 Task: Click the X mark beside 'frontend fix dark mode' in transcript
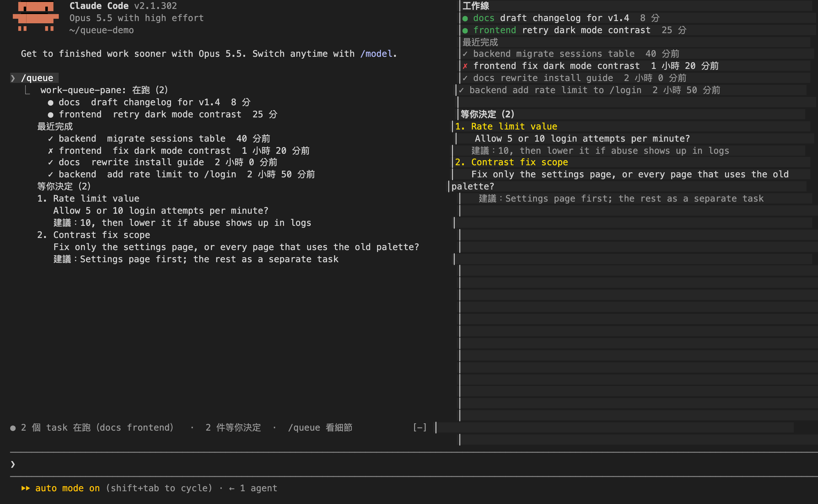pyautogui.click(x=51, y=151)
